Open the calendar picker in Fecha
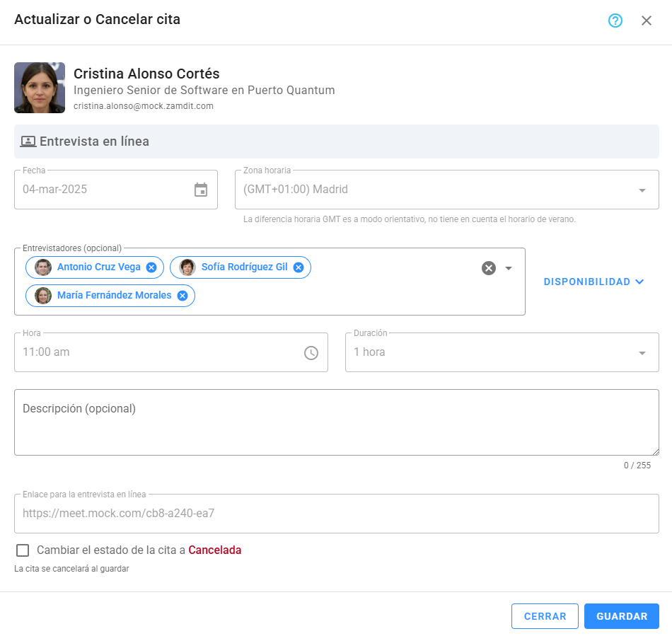 coord(201,190)
